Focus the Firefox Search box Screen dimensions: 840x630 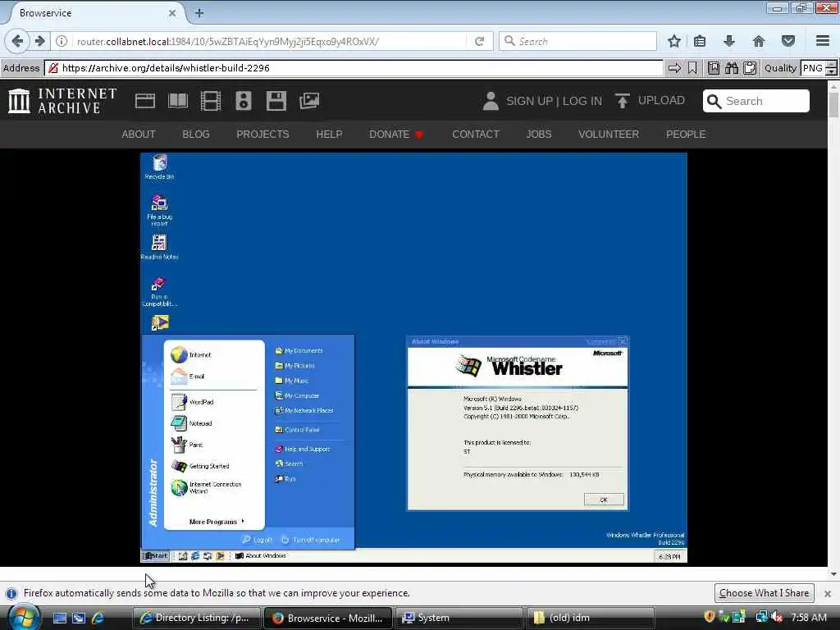[577, 41]
